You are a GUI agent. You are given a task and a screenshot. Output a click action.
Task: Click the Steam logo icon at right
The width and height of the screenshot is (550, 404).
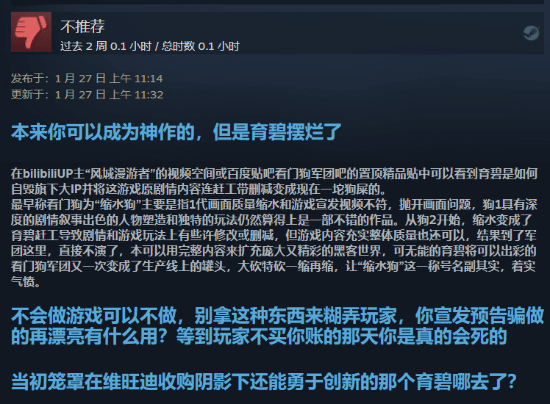[531, 33]
